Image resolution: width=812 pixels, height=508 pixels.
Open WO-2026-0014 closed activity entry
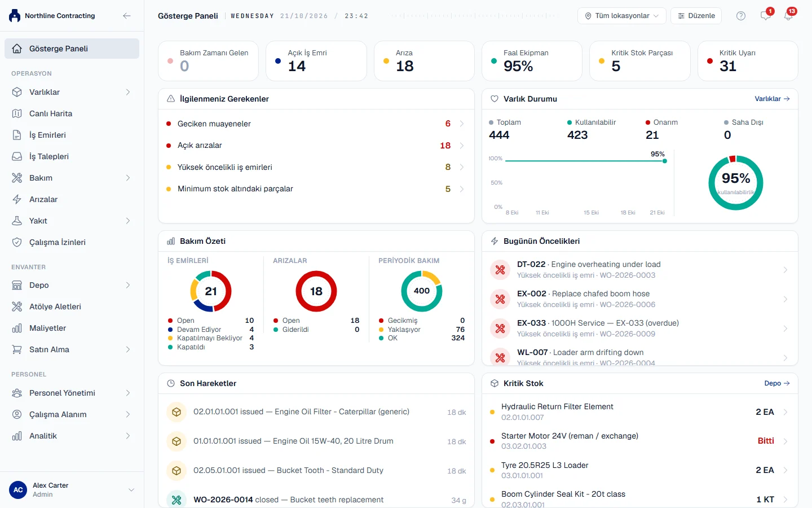pos(316,500)
